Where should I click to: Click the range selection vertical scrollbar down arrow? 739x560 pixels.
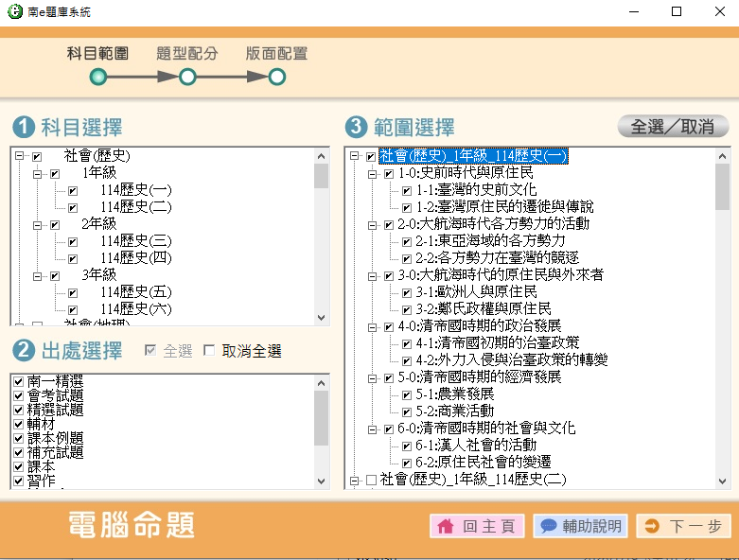[x=722, y=481]
